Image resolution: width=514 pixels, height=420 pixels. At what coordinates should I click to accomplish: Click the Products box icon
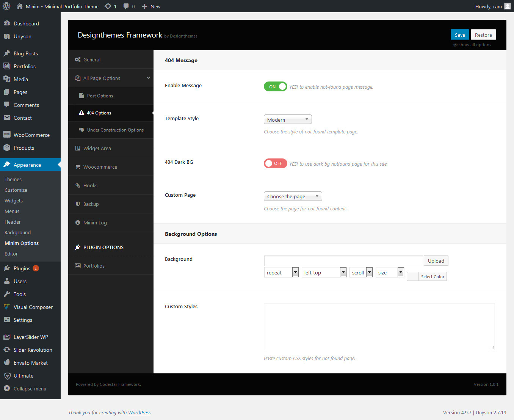coord(7,147)
